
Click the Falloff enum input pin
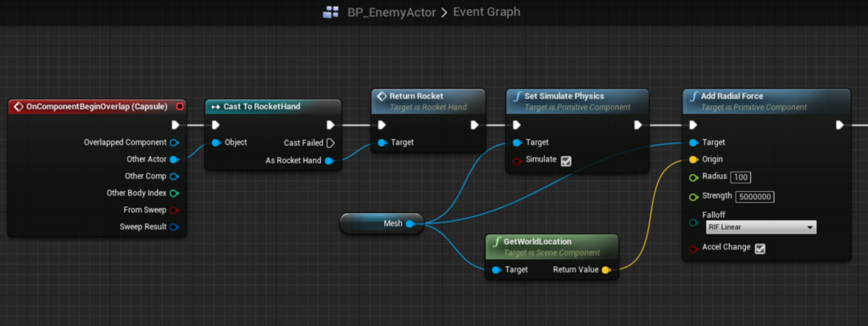[693, 222]
